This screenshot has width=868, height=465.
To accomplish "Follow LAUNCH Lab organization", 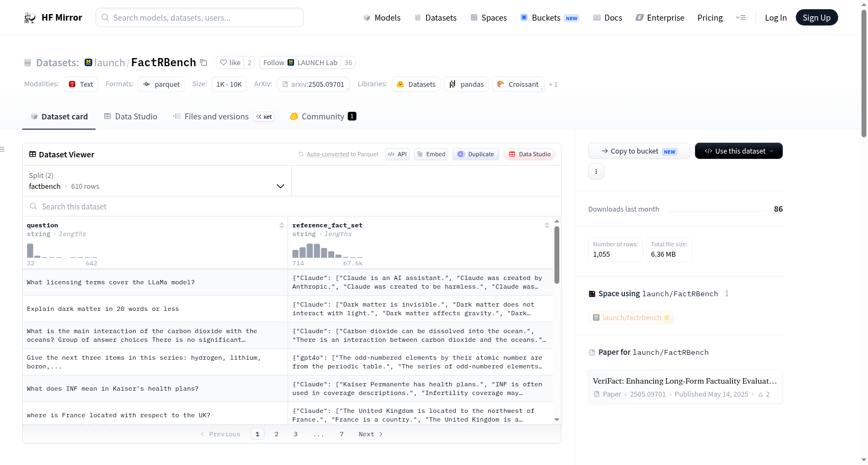I will click(301, 62).
